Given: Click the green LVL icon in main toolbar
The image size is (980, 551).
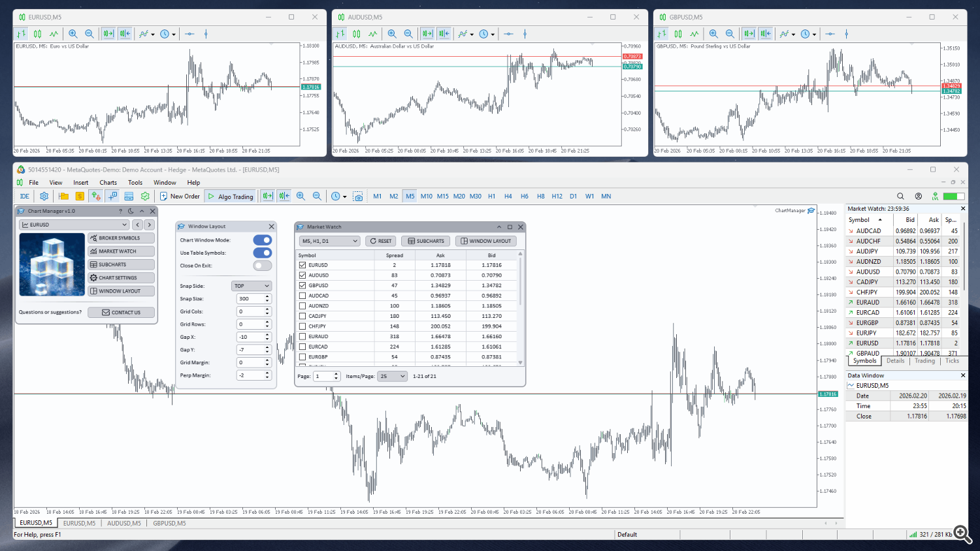Looking at the screenshot, I should tap(936, 196).
